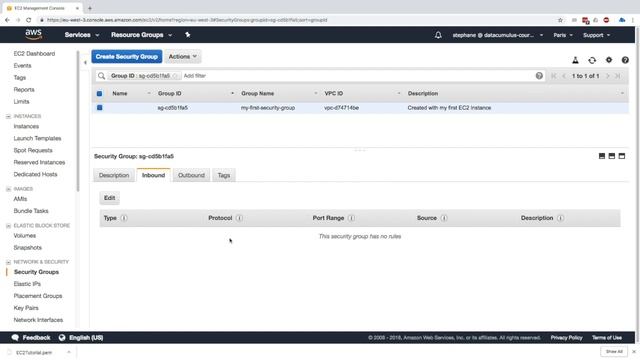This screenshot has height=360, width=640.
Task: Go to previous page of results
Action: click(x=564, y=76)
